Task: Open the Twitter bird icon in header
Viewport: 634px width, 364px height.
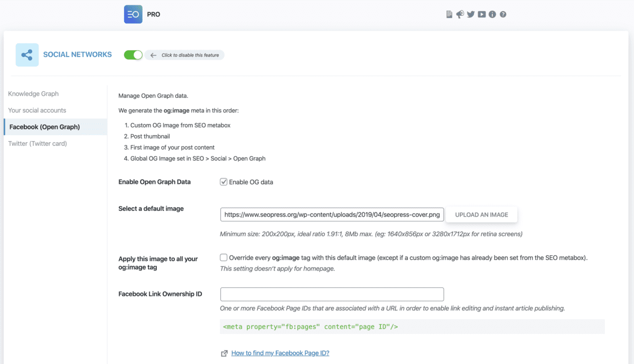Action: pos(471,15)
